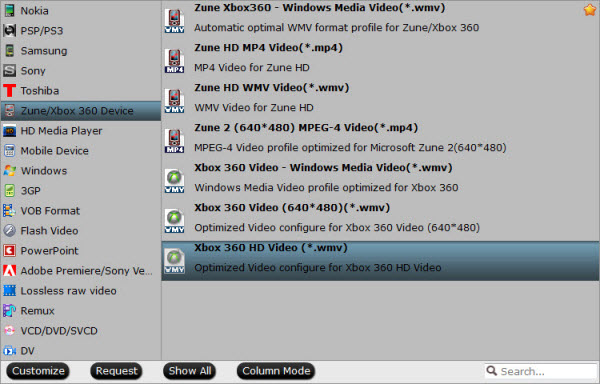Screen dimensions: 600x384
Task: Click the Xbox 360 Video 640*480 icon
Action: [174, 221]
